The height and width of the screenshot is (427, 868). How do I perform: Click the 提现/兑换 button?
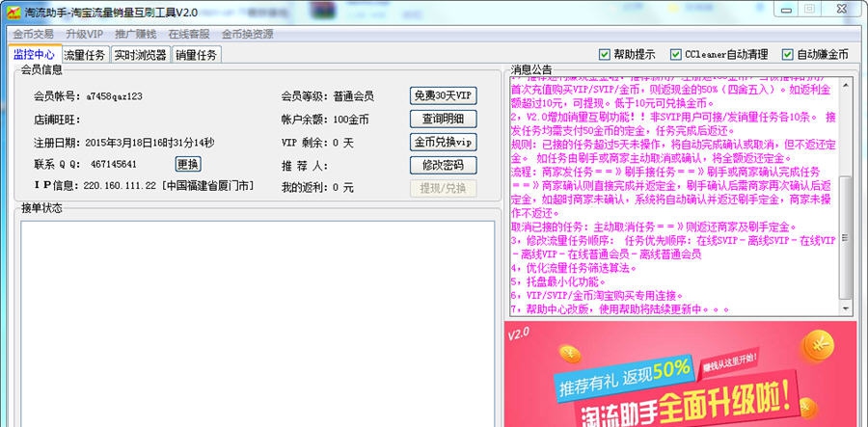[443, 188]
